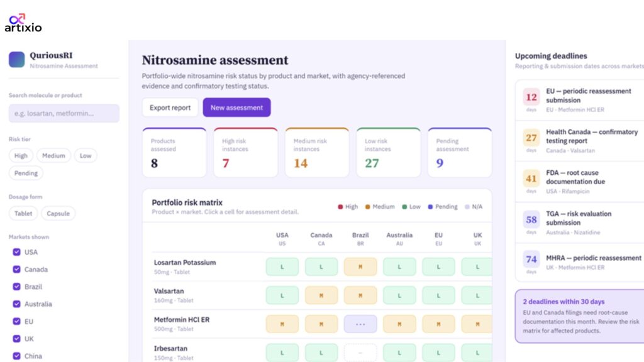The image size is (644, 362).
Task: Click the Metformin HCl ER row name
Action: 182,320
